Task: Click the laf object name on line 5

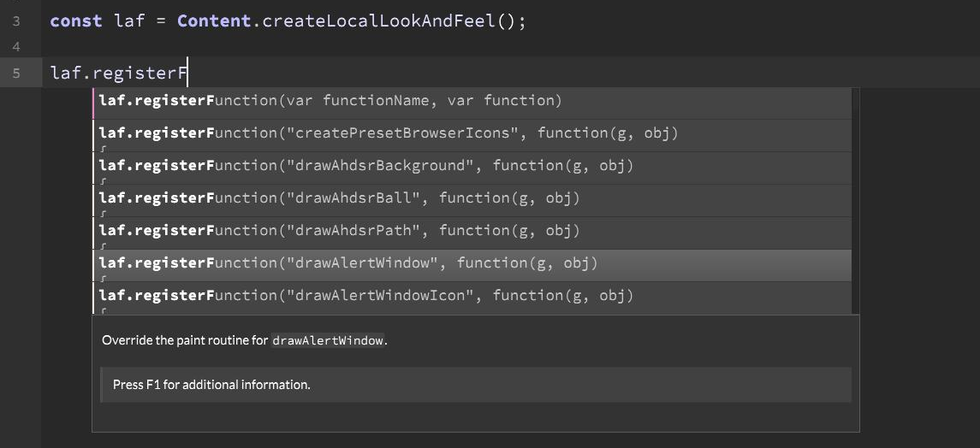Action: point(64,74)
